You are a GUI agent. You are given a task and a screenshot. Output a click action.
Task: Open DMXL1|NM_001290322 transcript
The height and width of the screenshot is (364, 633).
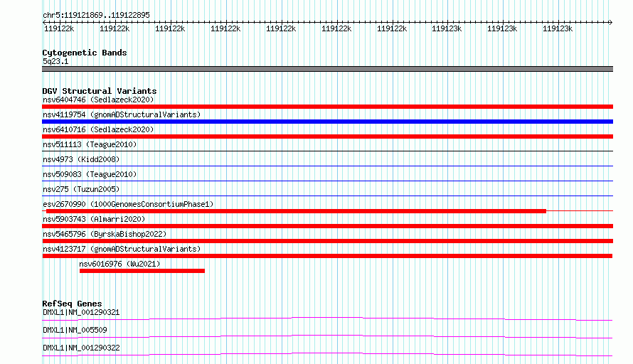tap(81, 348)
